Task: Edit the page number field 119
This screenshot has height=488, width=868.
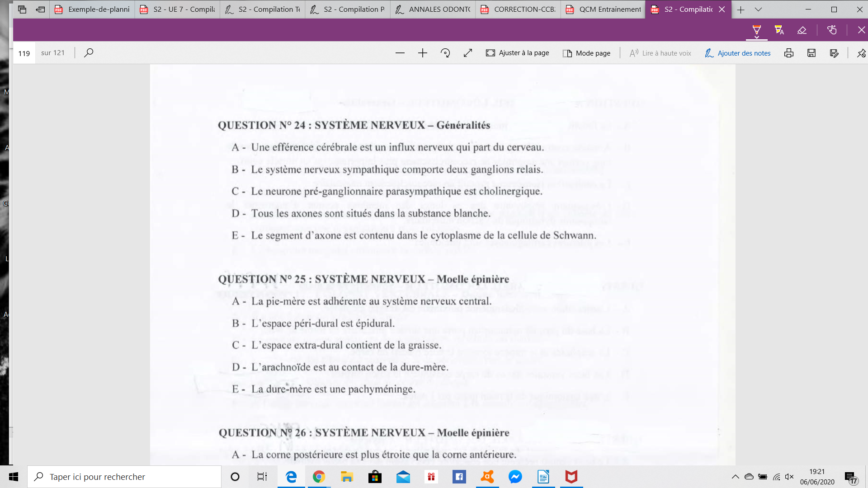Action: point(24,53)
